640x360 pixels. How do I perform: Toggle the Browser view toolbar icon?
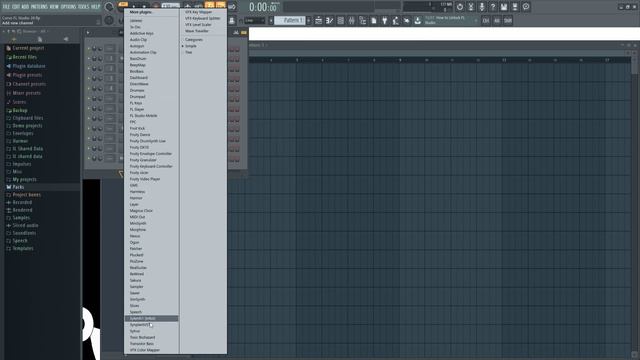[x=363, y=20]
